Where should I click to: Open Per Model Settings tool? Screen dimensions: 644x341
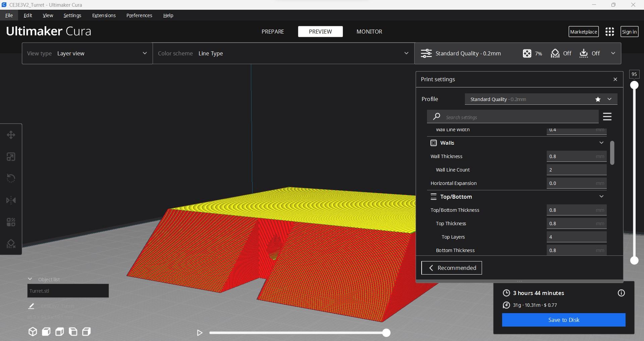pos(11,222)
